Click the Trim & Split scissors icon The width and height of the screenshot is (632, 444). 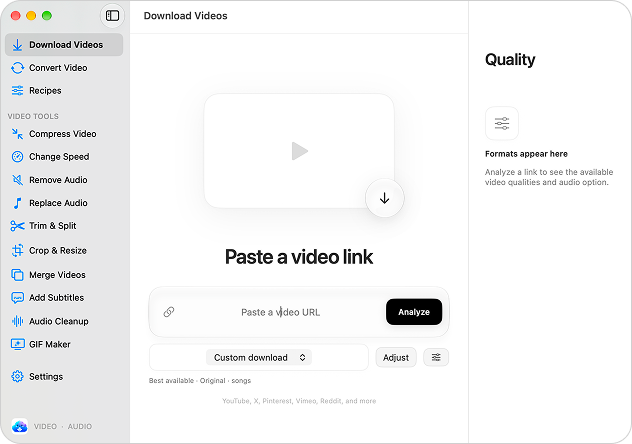click(x=17, y=226)
